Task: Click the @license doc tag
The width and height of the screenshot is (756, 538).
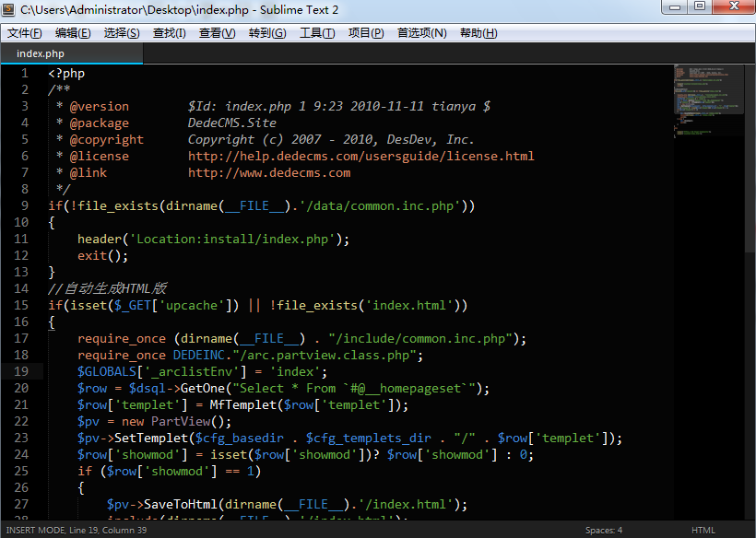Action: [100, 156]
